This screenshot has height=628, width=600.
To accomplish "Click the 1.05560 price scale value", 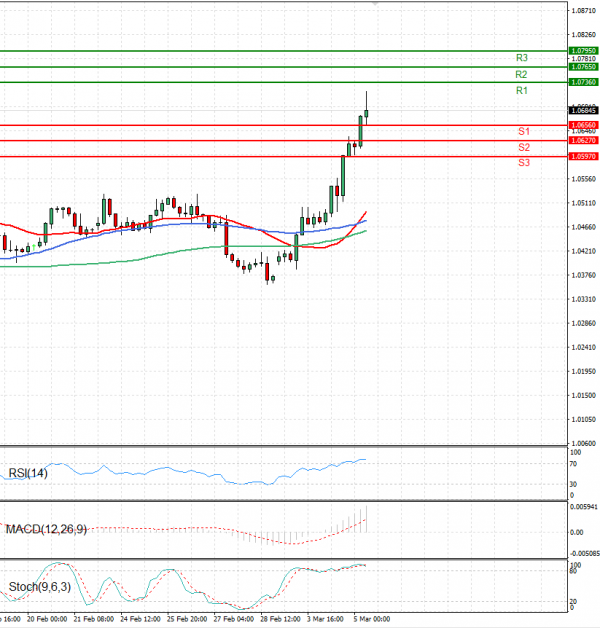I will pyautogui.click(x=584, y=179).
